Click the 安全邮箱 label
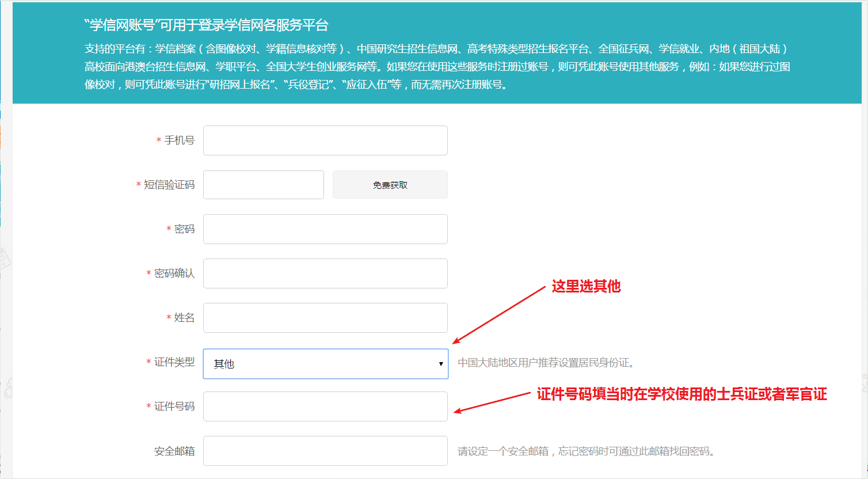Viewport: 868px width, 479px height. [174, 451]
